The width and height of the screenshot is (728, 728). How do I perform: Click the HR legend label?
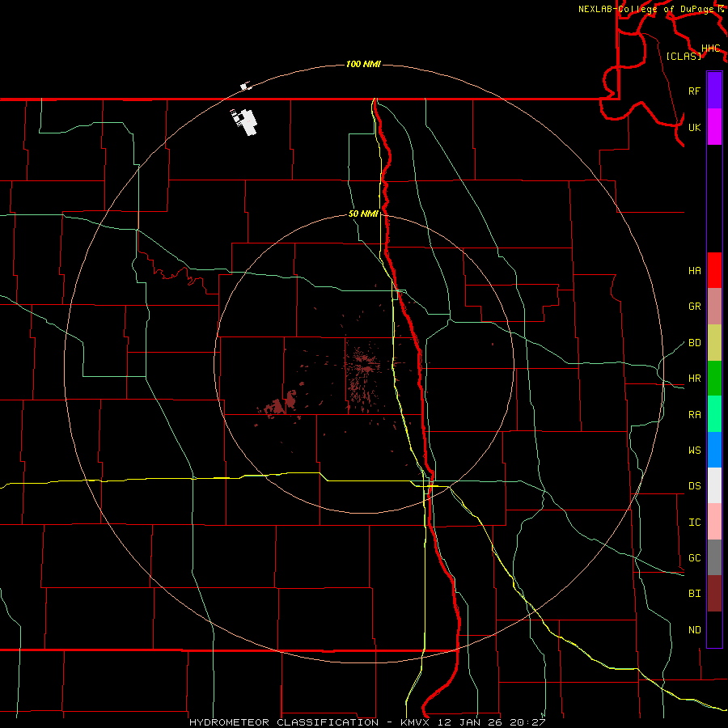694,379
